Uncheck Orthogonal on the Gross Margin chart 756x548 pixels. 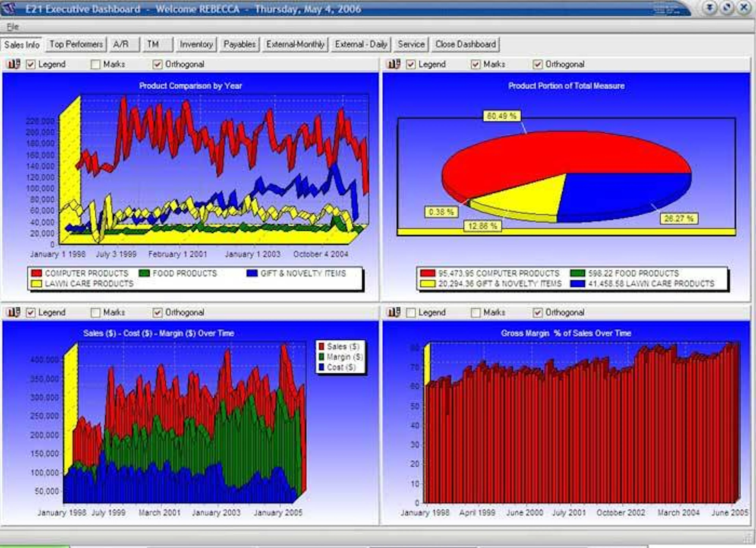(x=538, y=313)
